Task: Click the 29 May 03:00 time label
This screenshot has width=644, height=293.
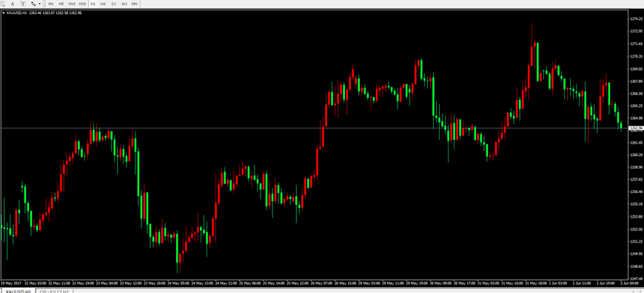Action: 369,283
